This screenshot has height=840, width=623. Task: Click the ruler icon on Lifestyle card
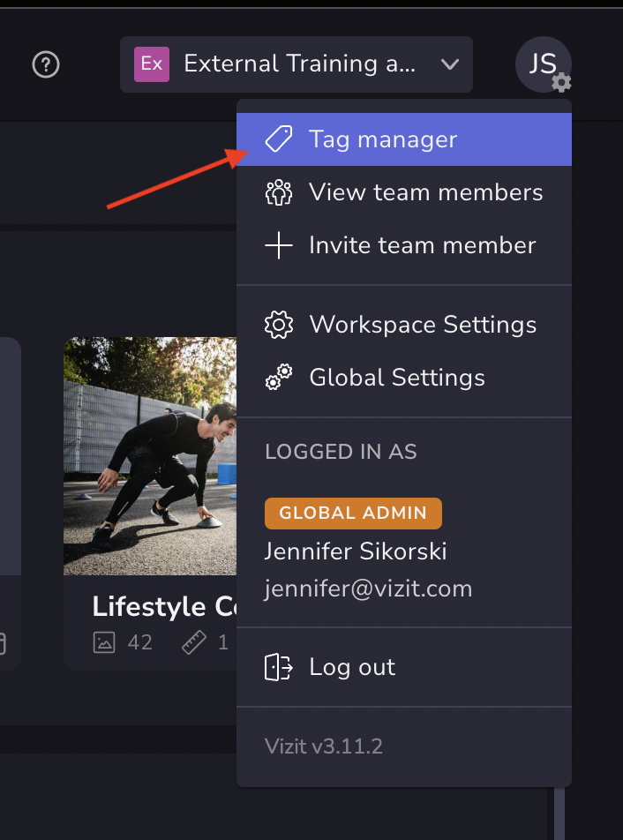194,642
